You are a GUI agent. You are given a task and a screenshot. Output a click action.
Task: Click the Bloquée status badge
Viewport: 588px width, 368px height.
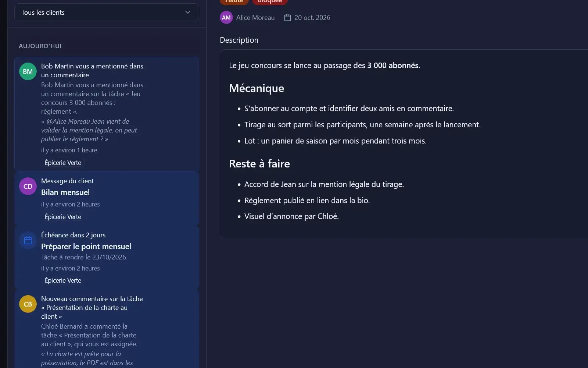coord(270,1)
